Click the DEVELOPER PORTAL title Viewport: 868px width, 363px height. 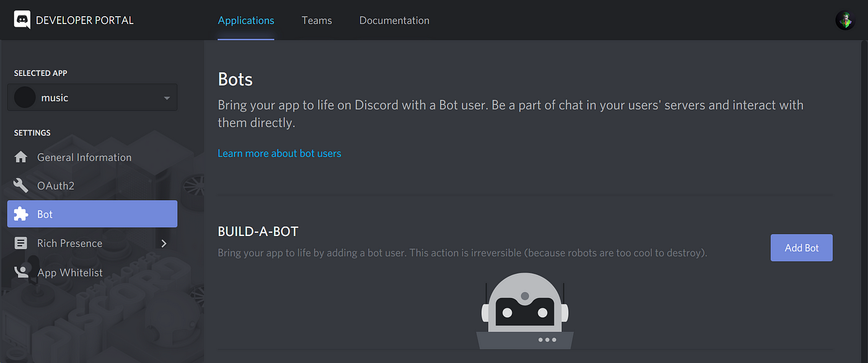(85, 20)
